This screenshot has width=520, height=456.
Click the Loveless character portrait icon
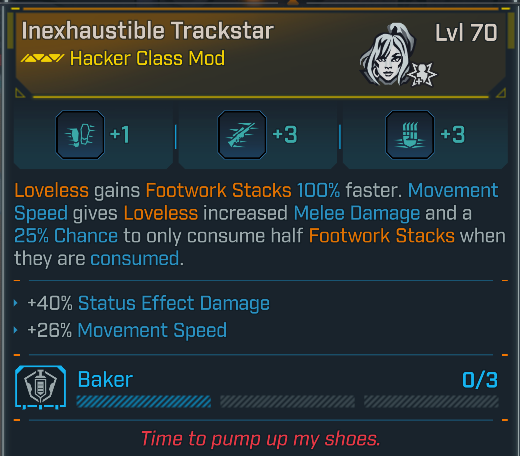coord(387,54)
